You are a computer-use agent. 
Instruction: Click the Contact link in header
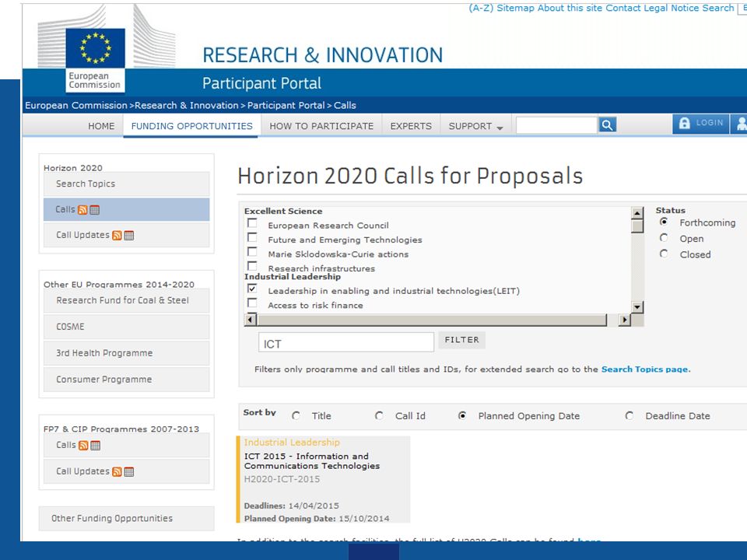pos(623,8)
